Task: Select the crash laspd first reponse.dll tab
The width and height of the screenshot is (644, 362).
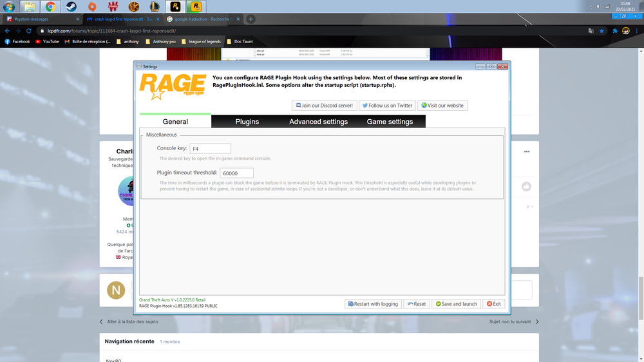Action: 122,19
